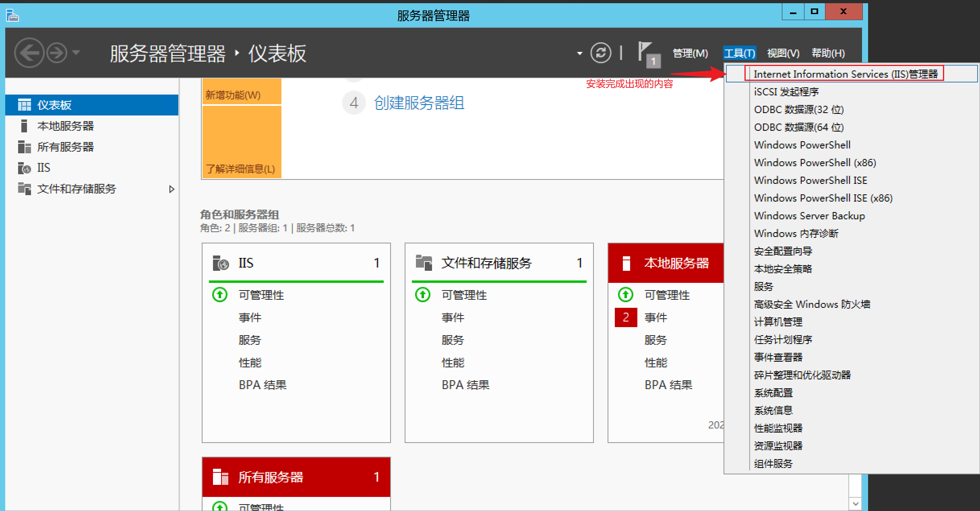The image size is (980, 511).
Task: Expand File and Storage Services submenu arrow
Action: pos(172,189)
